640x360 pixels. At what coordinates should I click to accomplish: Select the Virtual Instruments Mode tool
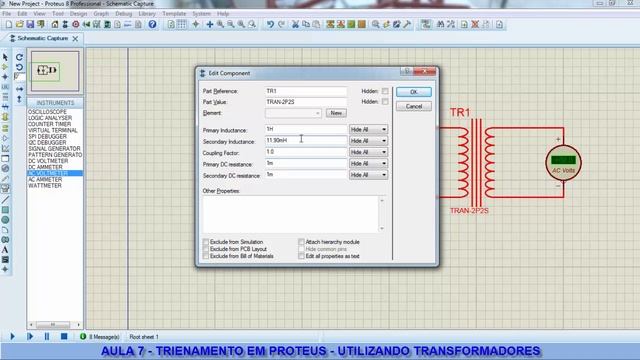click(x=5, y=188)
